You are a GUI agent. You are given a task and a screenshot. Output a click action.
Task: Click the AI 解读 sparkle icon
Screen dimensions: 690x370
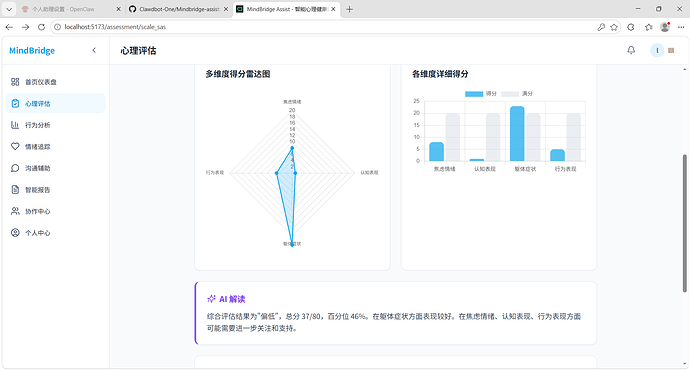[211, 299]
